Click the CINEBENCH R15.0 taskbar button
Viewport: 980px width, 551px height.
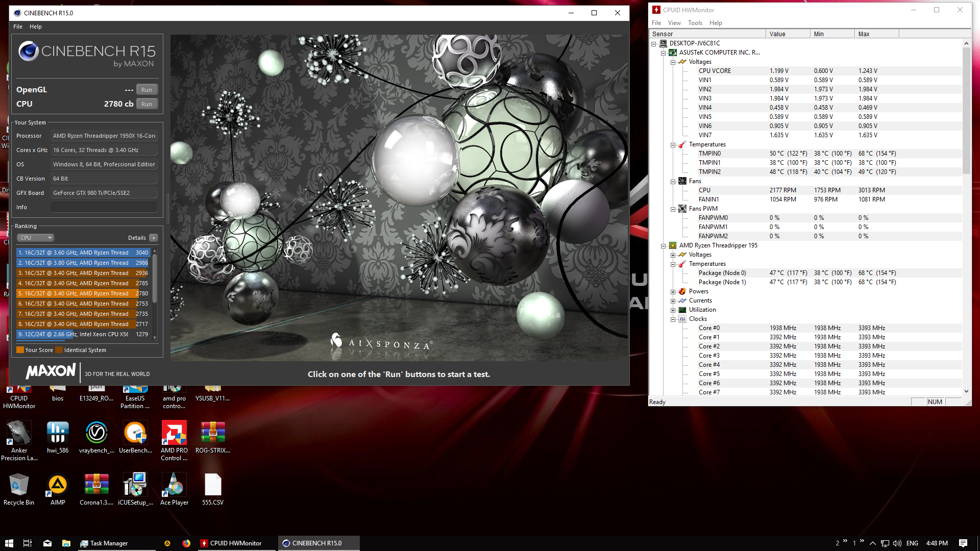(318, 543)
